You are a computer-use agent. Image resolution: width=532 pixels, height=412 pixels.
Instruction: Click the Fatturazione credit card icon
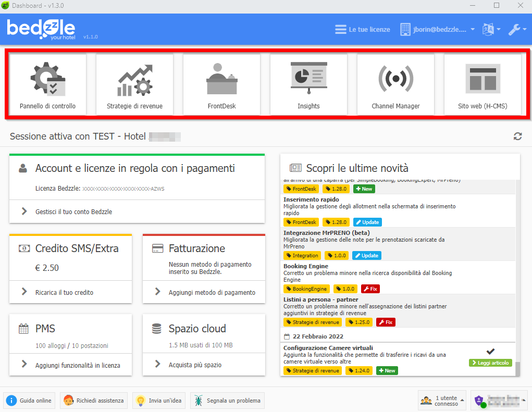tap(157, 248)
